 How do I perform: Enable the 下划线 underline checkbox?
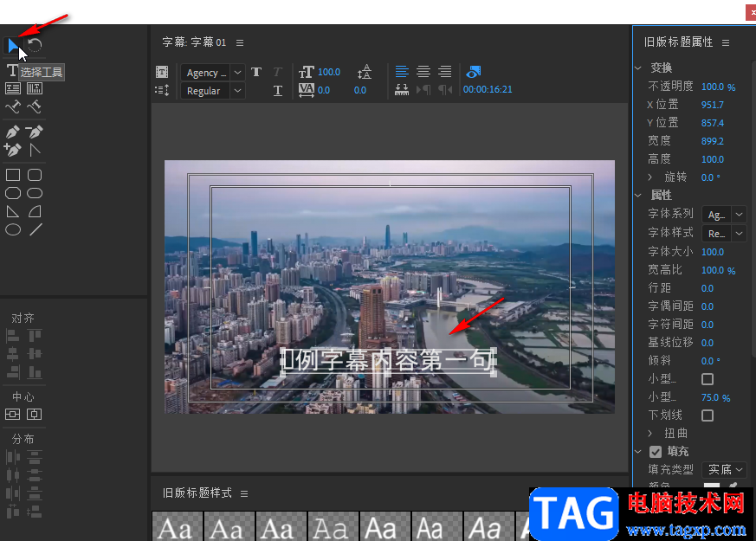pos(708,415)
